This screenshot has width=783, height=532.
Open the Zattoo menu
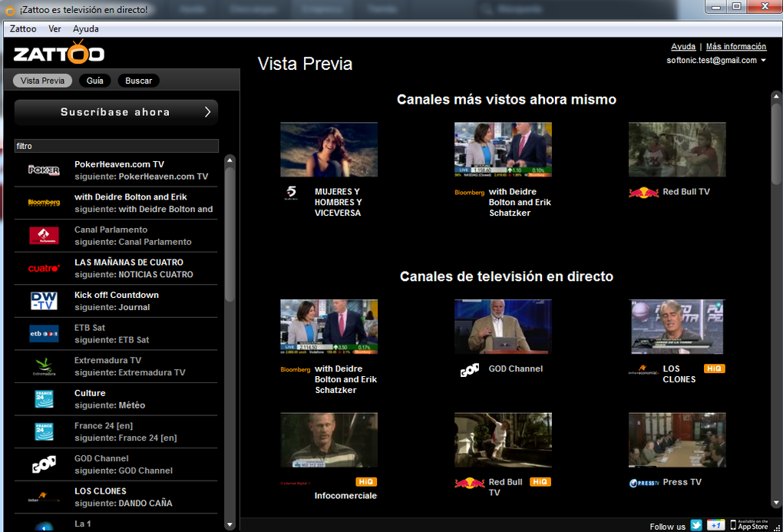[23, 29]
